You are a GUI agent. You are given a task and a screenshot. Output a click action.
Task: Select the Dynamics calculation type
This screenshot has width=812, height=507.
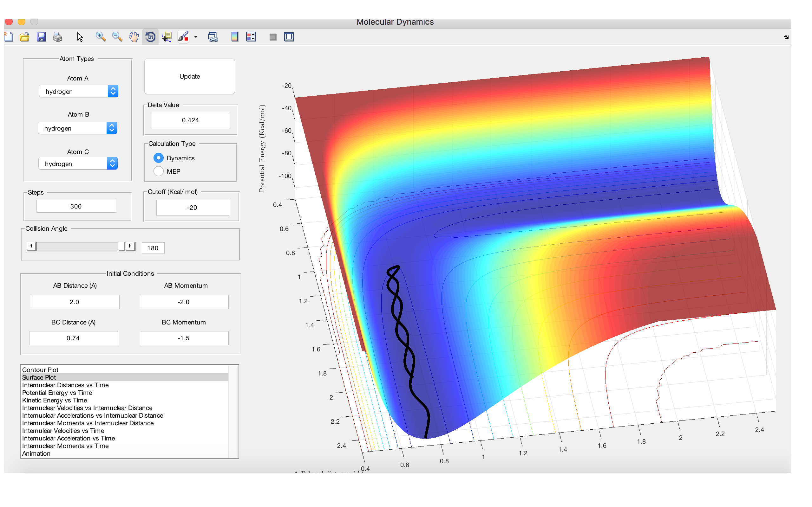[x=158, y=158]
